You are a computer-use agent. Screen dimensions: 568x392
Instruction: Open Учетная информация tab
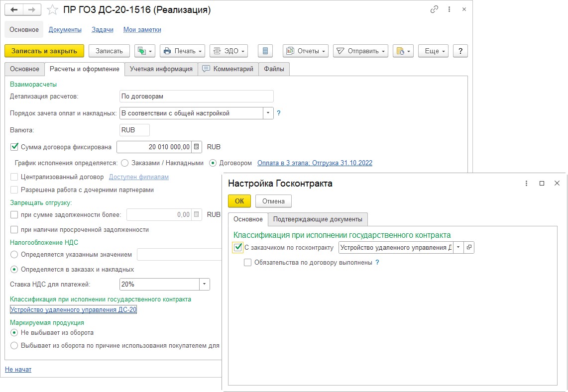(161, 69)
